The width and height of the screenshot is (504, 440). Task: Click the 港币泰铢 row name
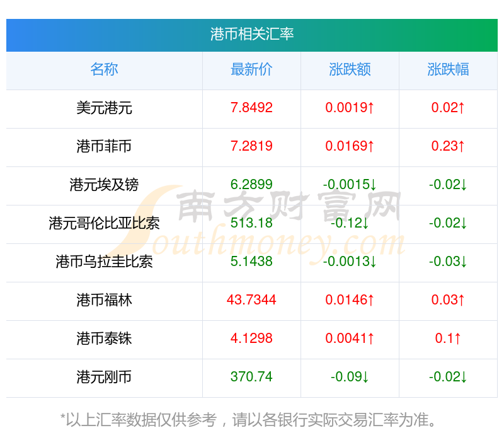tap(104, 339)
